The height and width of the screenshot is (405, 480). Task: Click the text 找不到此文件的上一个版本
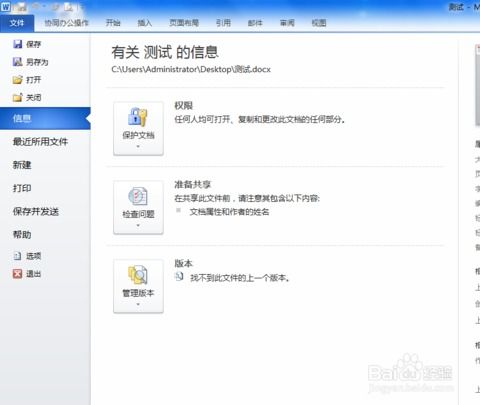coord(239,278)
